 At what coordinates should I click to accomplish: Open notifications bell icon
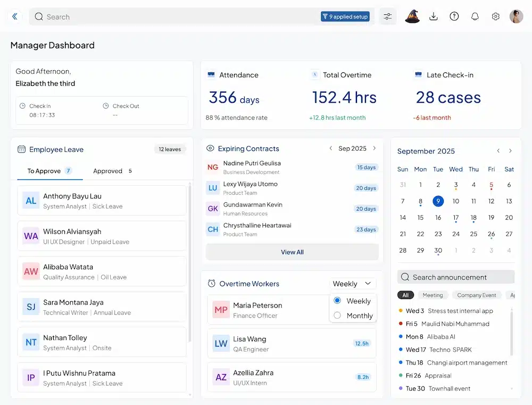click(475, 16)
